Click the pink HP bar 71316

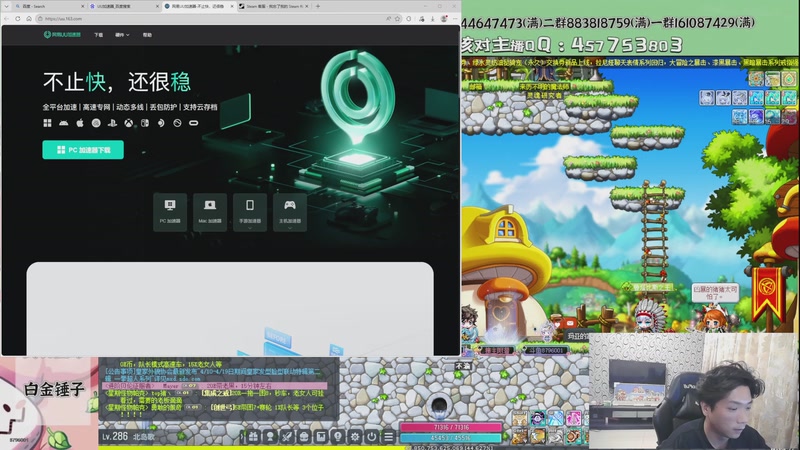451,427
